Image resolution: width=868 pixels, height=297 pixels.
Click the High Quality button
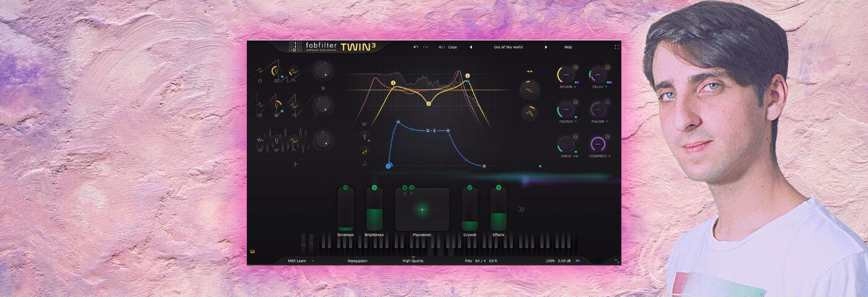pyautogui.click(x=413, y=261)
